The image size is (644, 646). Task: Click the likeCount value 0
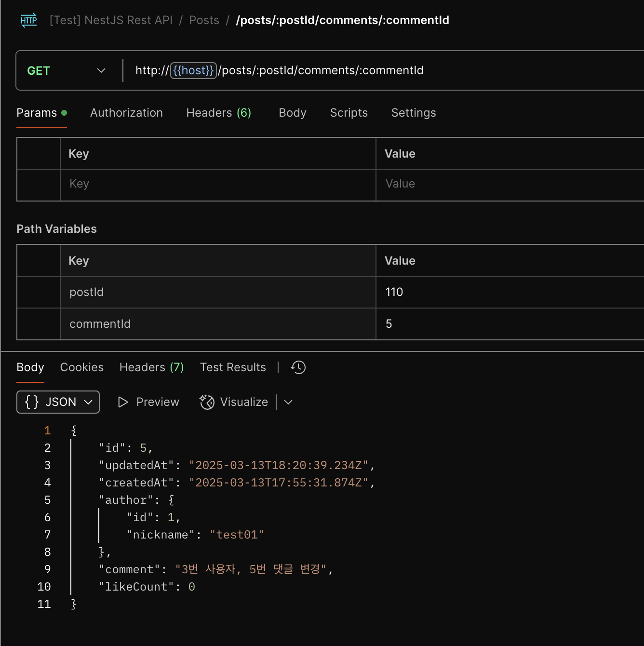point(192,587)
